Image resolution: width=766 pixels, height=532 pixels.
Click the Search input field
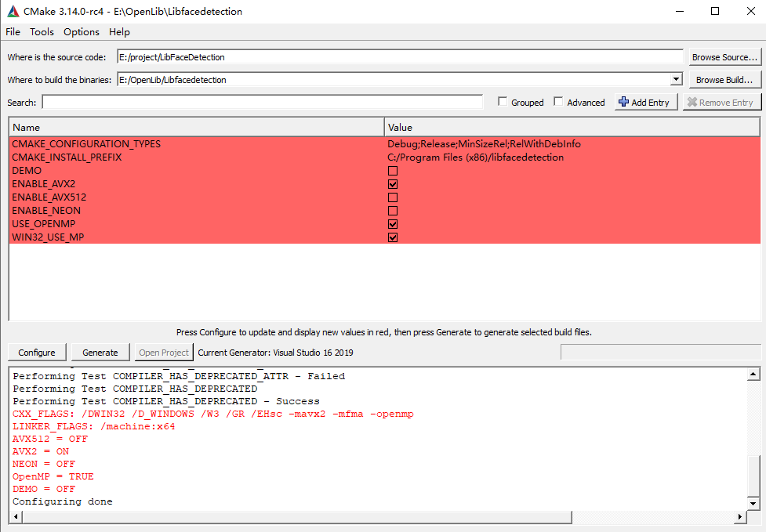pyautogui.click(x=263, y=102)
